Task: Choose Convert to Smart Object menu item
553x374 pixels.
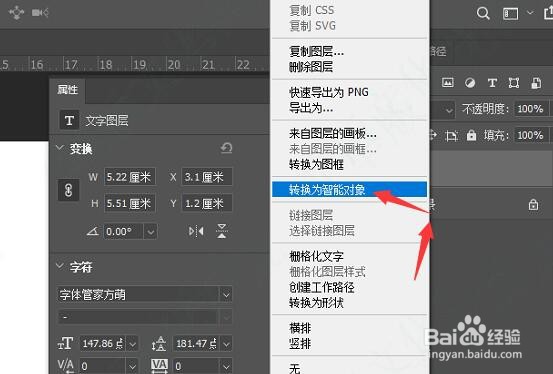Action: pyautogui.click(x=349, y=190)
